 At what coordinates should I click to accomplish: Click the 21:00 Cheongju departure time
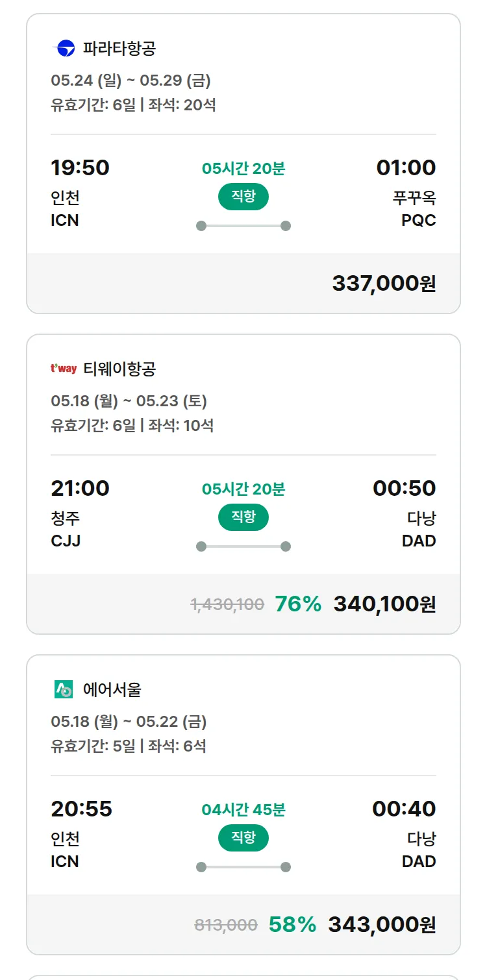[x=80, y=488]
